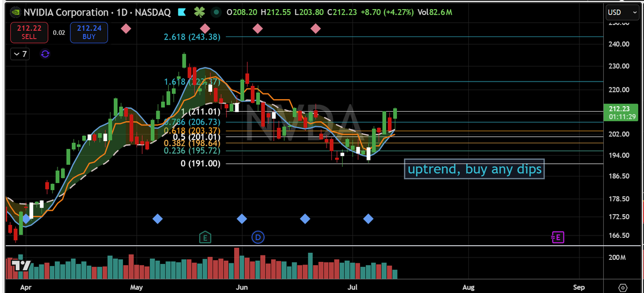Click the green clover icon
This screenshot has width=644, height=293.
(199, 12)
